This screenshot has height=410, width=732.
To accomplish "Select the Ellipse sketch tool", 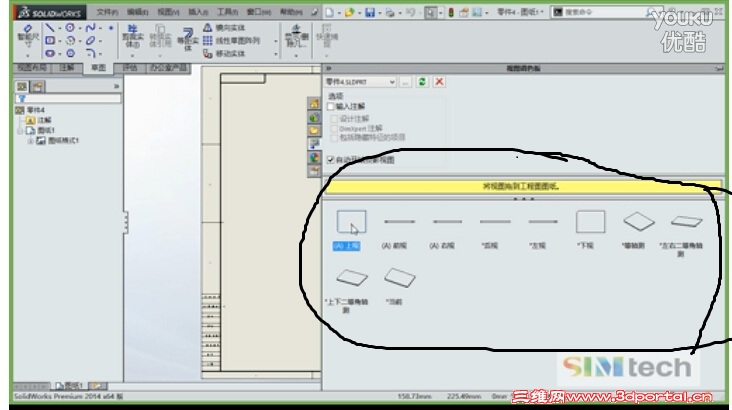I will click(91, 41).
